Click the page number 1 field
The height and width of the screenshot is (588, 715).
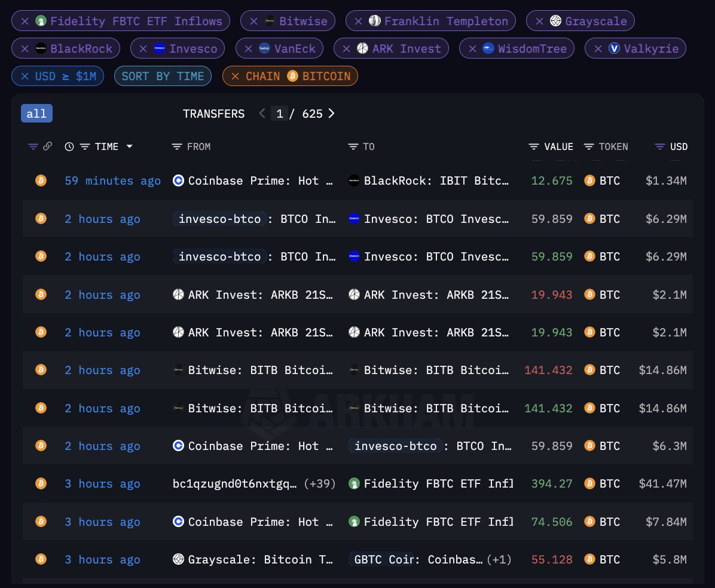click(x=280, y=114)
